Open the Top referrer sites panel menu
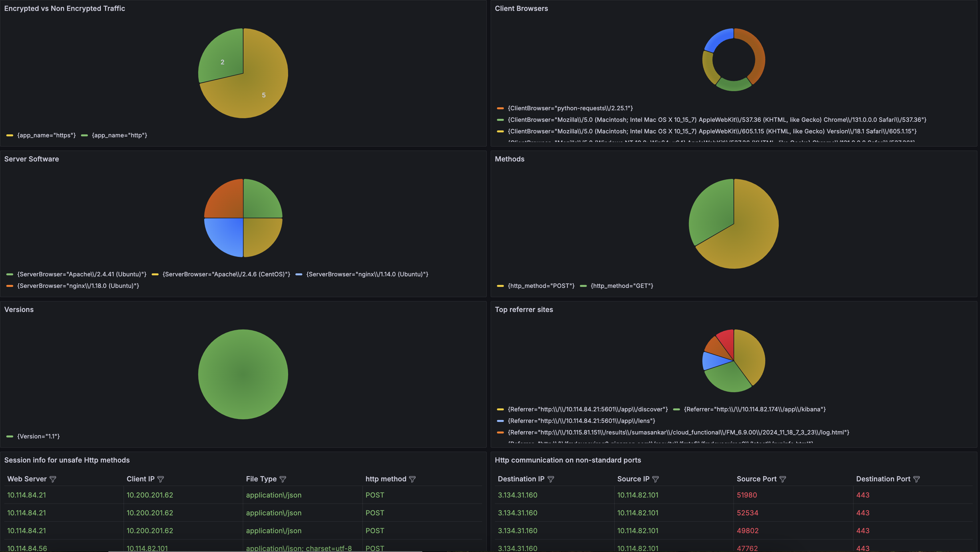The image size is (980, 552). (x=523, y=309)
